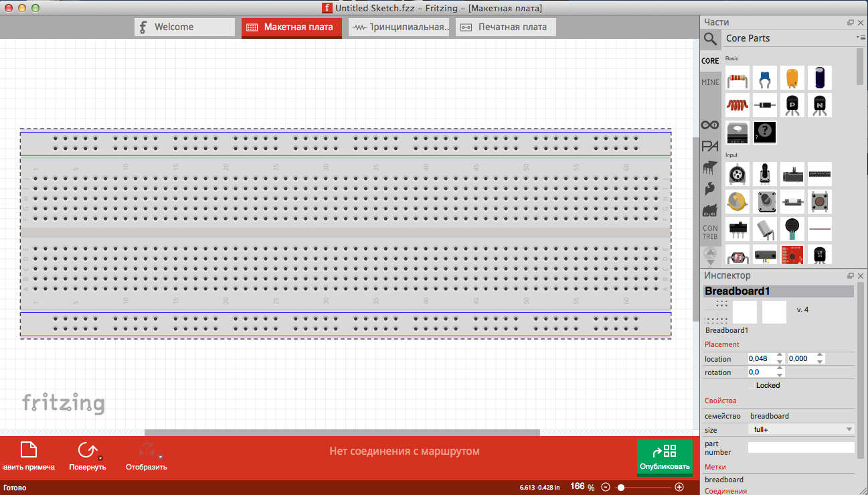Select the LM35 temperature sensor part

820,255
